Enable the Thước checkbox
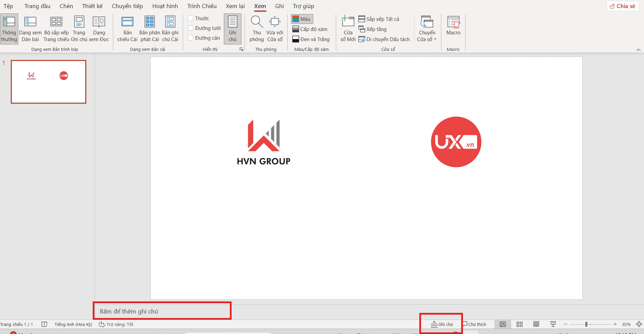The image size is (644, 334). click(x=191, y=18)
